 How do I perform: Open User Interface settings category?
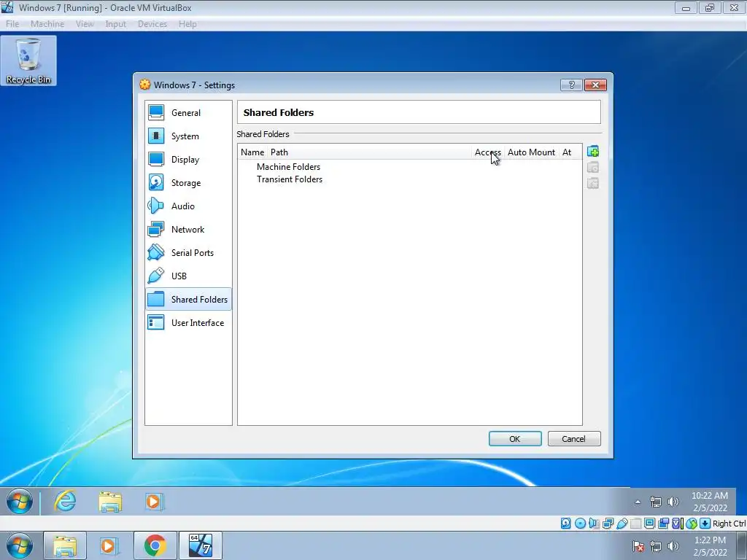click(x=188, y=323)
